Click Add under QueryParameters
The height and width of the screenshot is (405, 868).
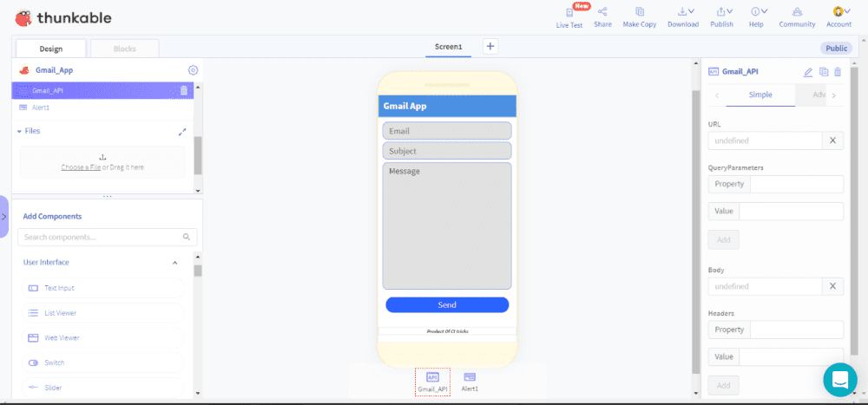pos(724,239)
